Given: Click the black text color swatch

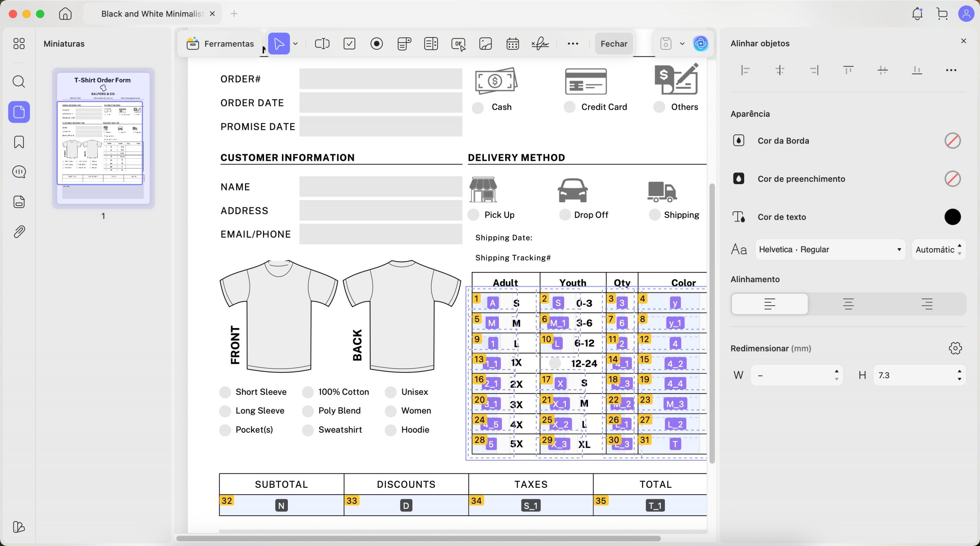Looking at the screenshot, I should pos(952,217).
